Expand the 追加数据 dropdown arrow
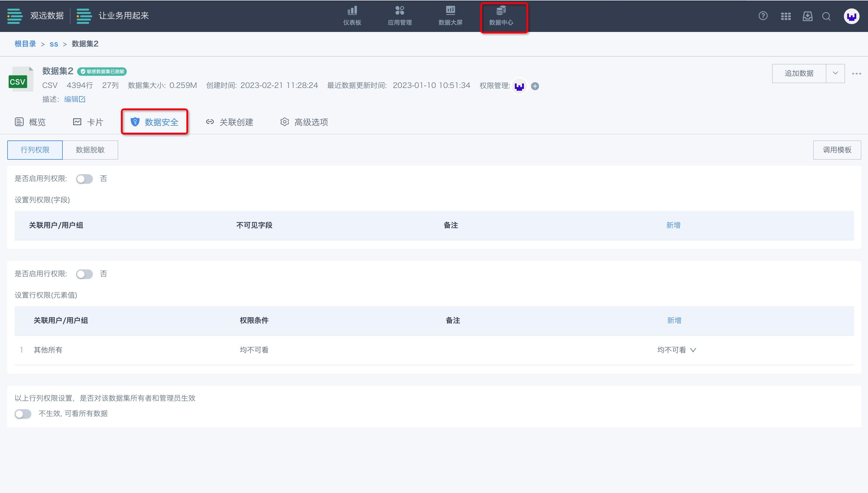This screenshot has width=868, height=493. click(x=835, y=73)
